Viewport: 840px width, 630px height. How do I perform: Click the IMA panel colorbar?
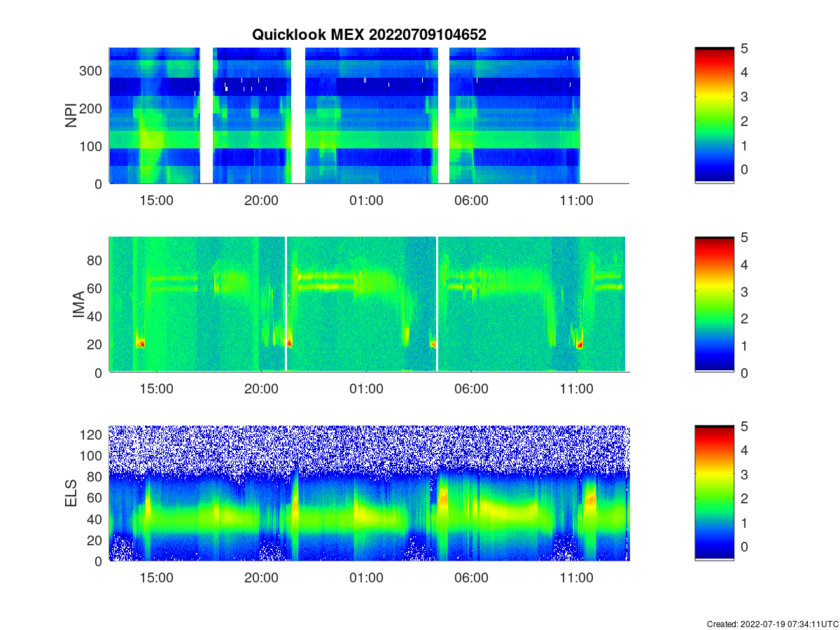pos(714,304)
